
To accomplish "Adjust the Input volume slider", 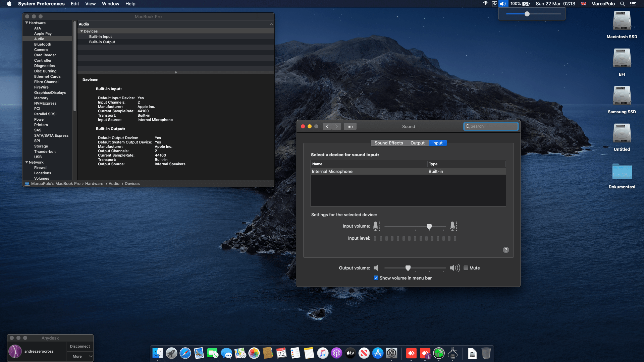I will coord(429,227).
